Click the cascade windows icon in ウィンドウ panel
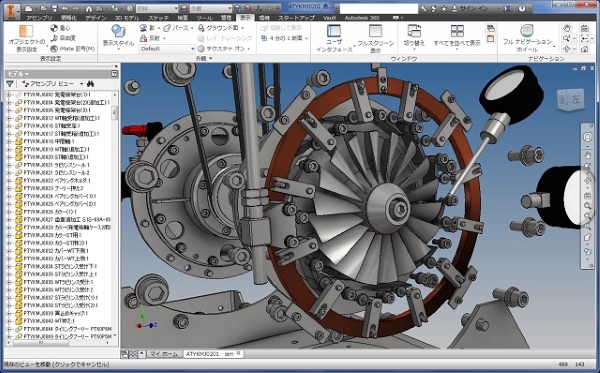The width and height of the screenshot is (600, 373). point(490,29)
